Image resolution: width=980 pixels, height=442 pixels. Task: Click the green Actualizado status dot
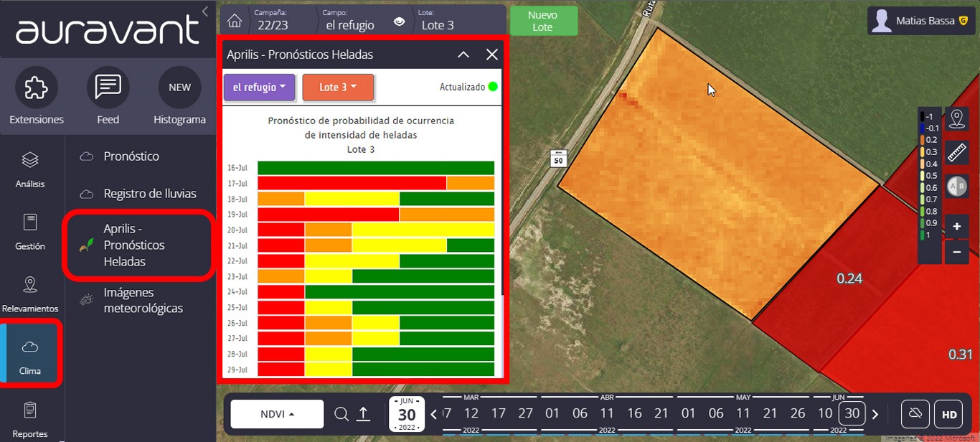(x=492, y=87)
